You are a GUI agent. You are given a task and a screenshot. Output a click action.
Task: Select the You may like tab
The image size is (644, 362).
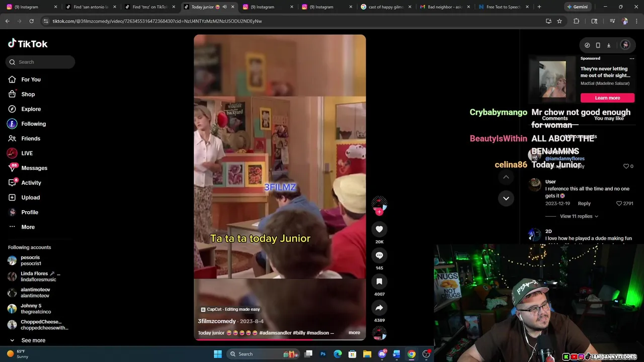click(x=609, y=119)
